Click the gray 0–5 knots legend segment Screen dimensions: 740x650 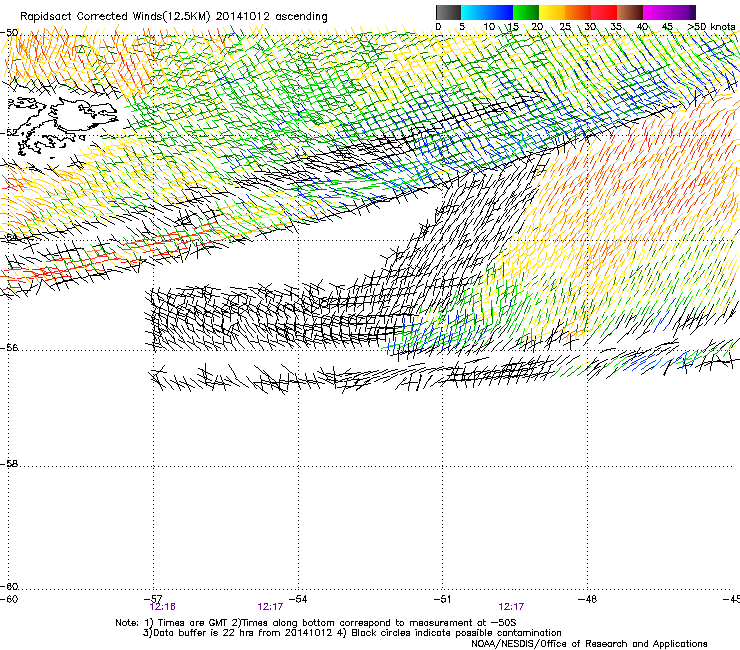pyautogui.click(x=448, y=12)
